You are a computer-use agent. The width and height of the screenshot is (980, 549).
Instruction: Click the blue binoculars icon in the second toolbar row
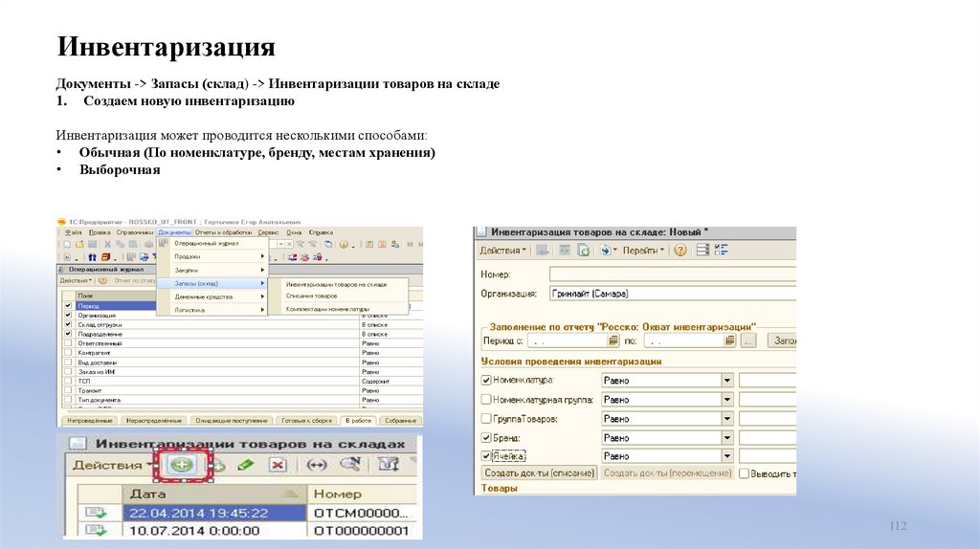[93, 256]
